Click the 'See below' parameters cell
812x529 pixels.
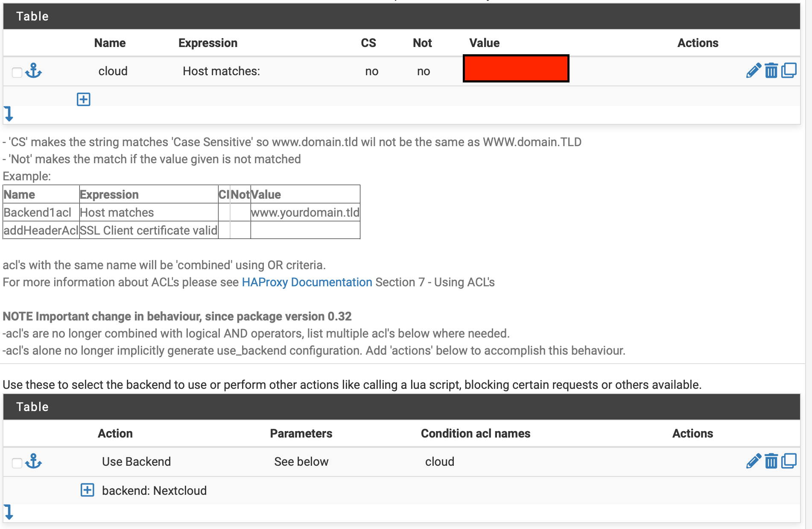[x=301, y=461]
